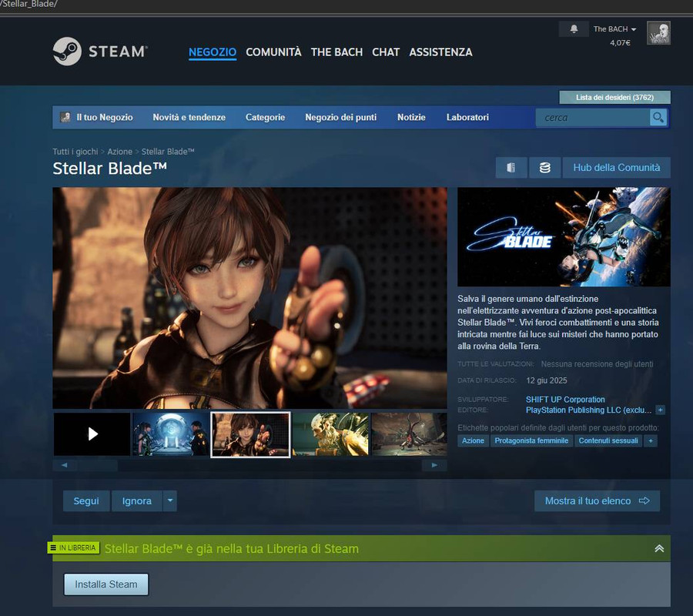Open the Notizie tab
The width and height of the screenshot is (693, 616).
[x=411, y=117]
